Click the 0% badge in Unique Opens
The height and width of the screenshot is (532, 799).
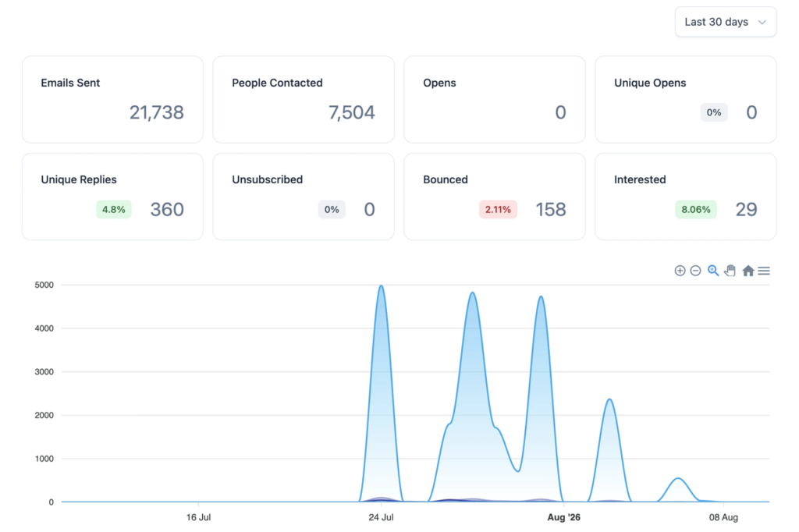[713, 112]
